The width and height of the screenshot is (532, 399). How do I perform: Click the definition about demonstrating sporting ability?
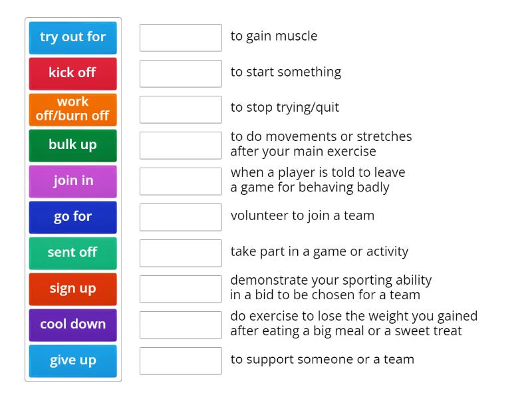332,287
